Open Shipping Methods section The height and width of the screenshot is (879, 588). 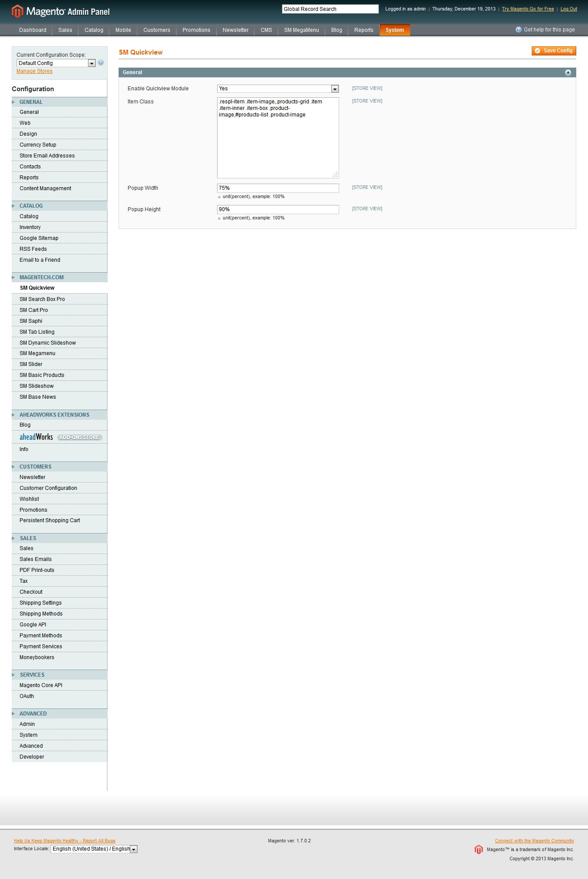(59, 614)
